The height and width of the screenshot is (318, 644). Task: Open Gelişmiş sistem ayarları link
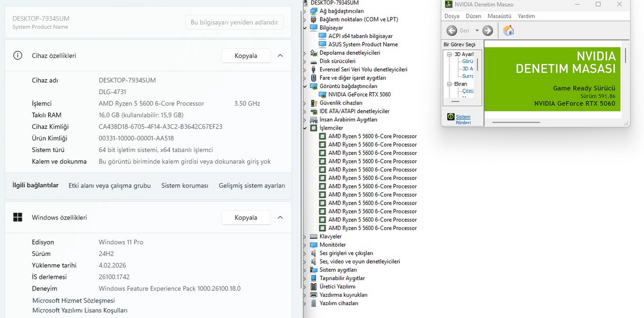click(252, 186)
